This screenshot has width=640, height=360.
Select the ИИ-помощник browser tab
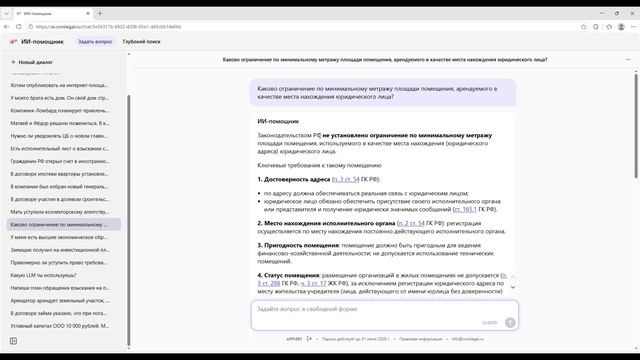(x=53, y=13)
